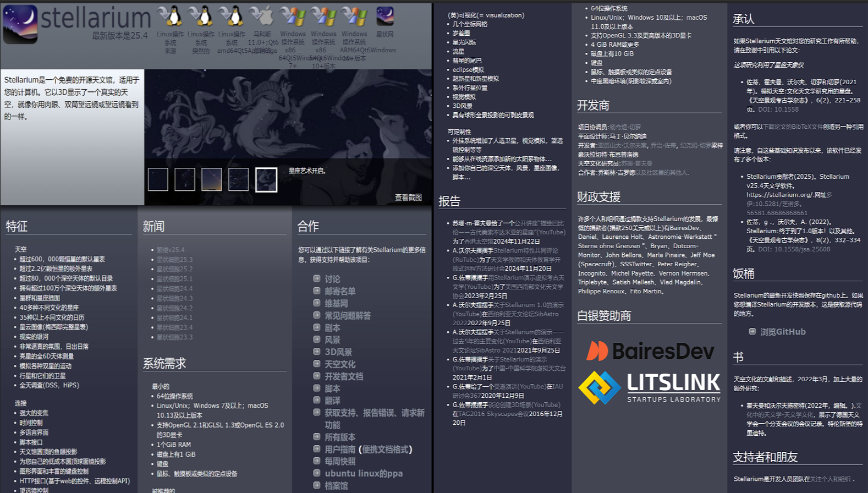Open the 星状细胞24.1 news item

tap(174, 317)
